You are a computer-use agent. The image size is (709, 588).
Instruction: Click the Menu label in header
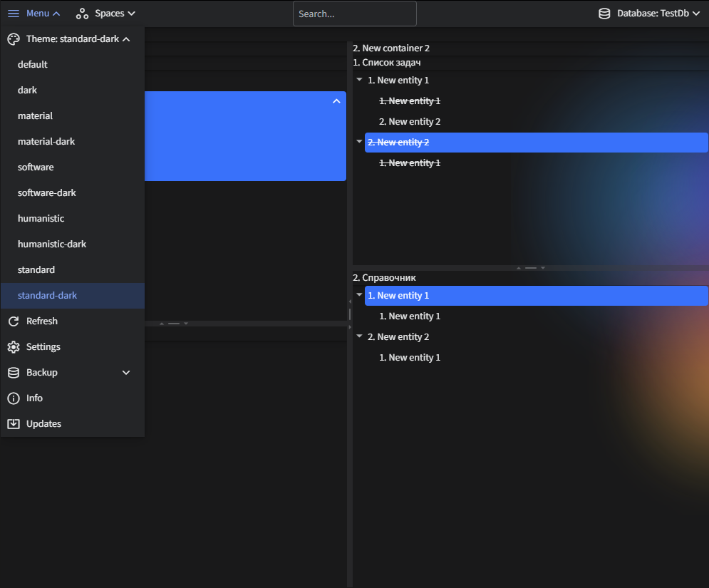pyautogui.click(x=38, y=14)
